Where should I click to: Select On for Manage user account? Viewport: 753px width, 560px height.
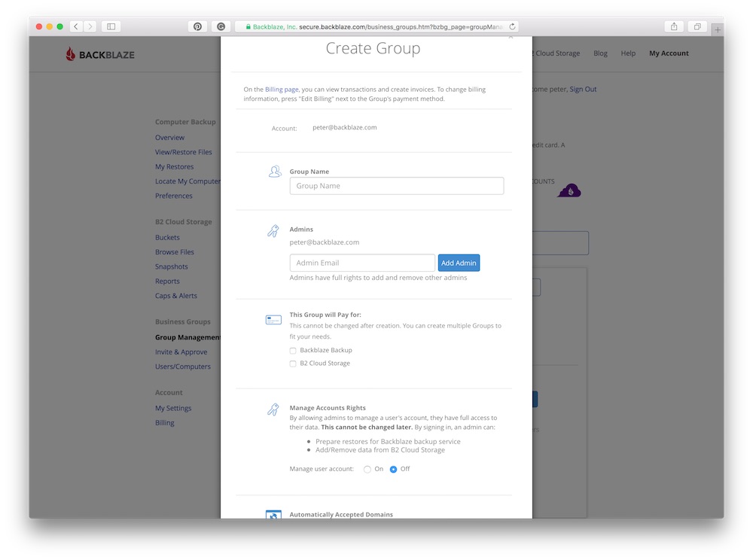[367, 470]
